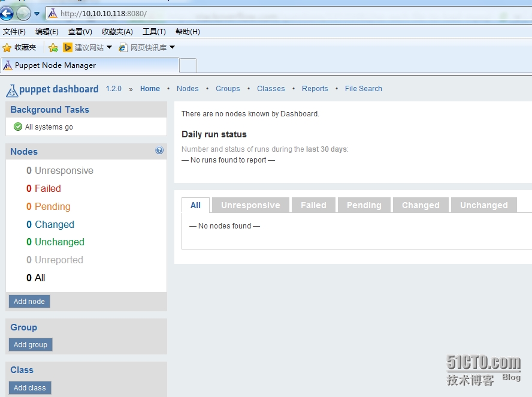The image size is (532, 397).
Task: Open the 工具(T) menu
Action: click(x=154, y=31)
